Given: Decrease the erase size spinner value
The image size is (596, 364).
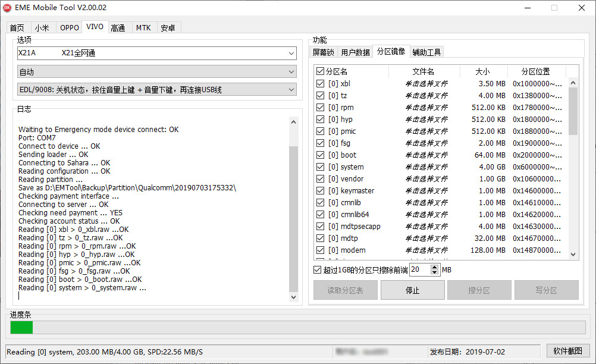Looking at the screenshot, I should pyautogui.click(x=435, y=273).
